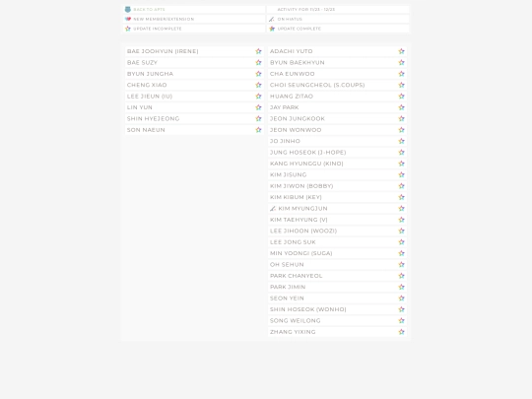Image resolution: width=532 pixels, height=399 pixels.
Task: Click the New Member/Extension heart icon
Action: pos(128,19)
